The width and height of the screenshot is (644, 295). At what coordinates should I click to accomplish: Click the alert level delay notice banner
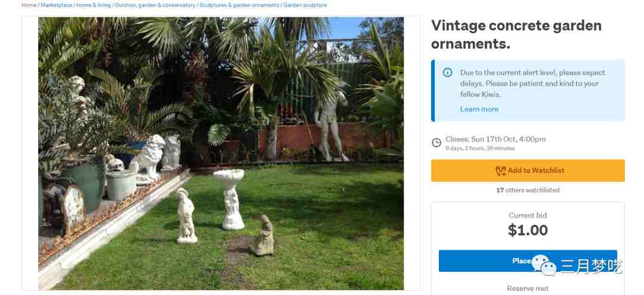tap(528, 91)
